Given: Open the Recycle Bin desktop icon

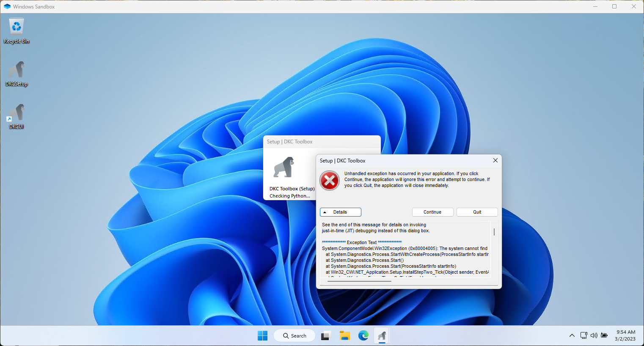Looking at the screenshot, I should pos(17,30).
